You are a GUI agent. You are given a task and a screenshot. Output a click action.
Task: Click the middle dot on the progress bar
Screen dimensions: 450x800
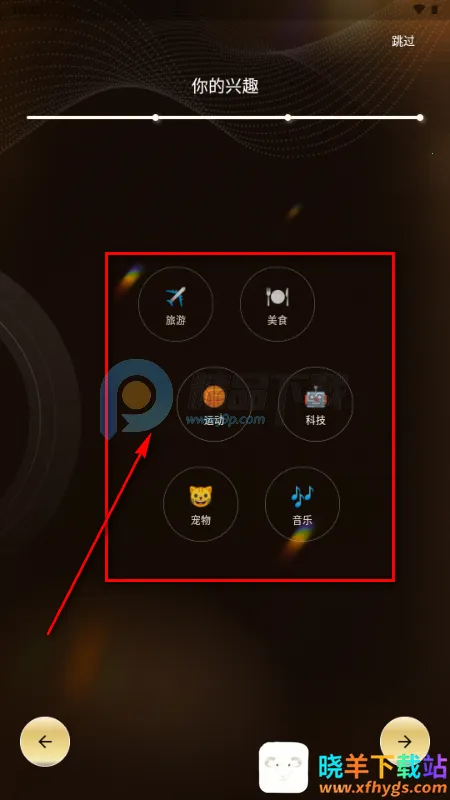(x=288, y=117)
